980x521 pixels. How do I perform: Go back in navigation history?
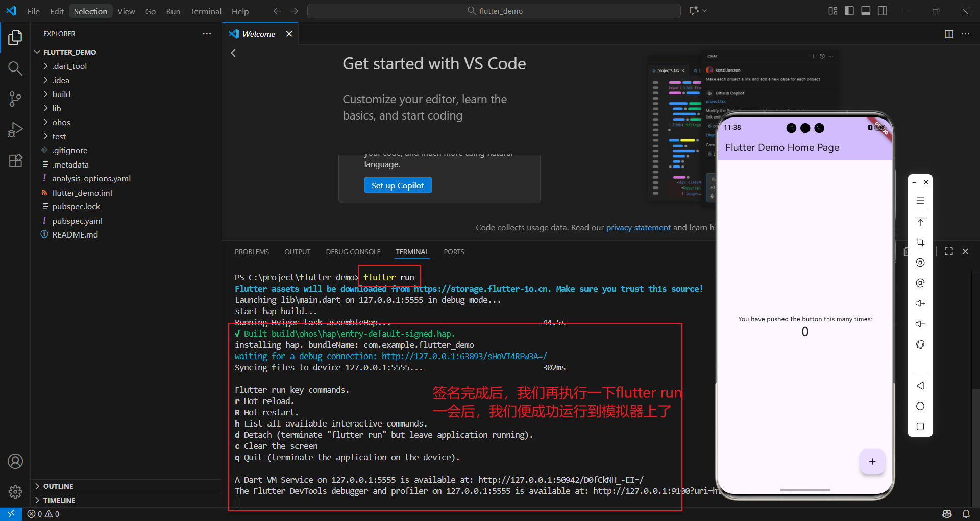tap(277, 11)
